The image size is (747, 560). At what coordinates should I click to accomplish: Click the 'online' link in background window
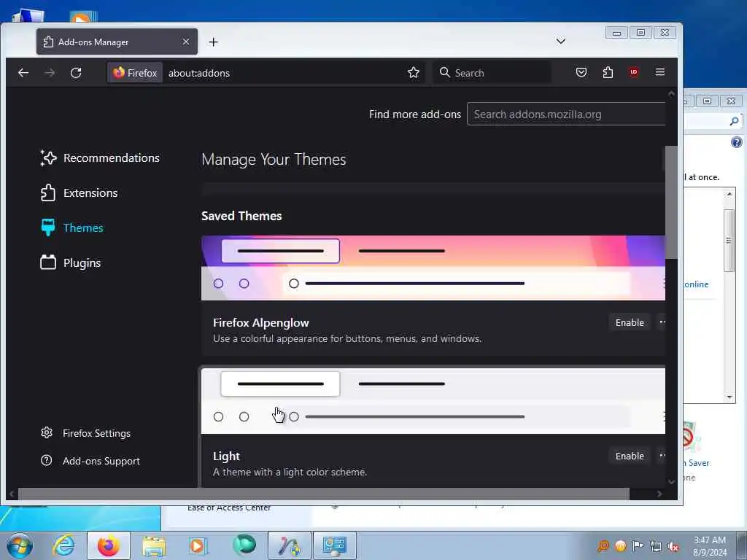coord(696,284)
